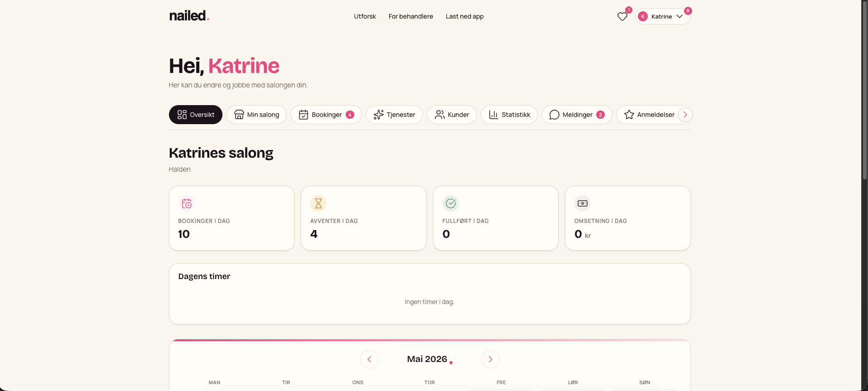
Task: Click the Tjenester sparkle icon
Action: 379,115
